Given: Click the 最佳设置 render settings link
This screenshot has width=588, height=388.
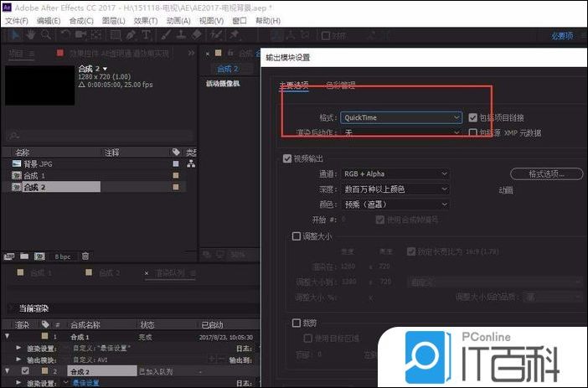Looking at the screenshot, I should (x=85, y=382).
